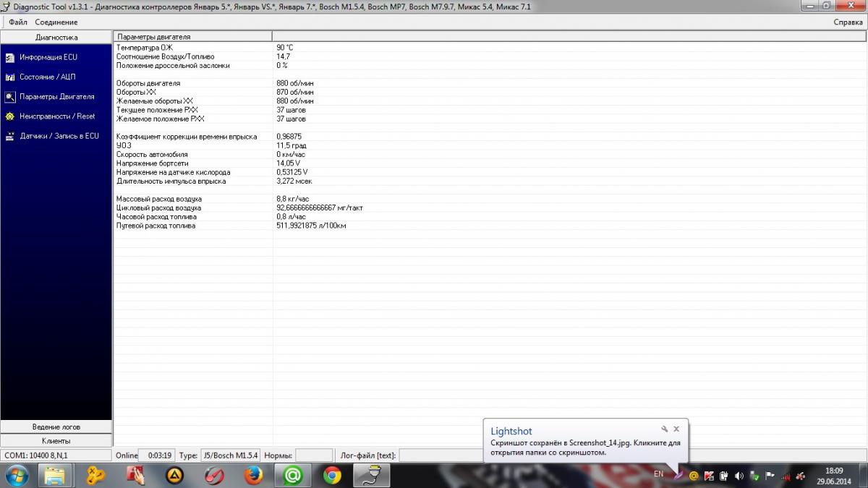Open the Справка menu
868x488 pixels.
click(848, 22)
